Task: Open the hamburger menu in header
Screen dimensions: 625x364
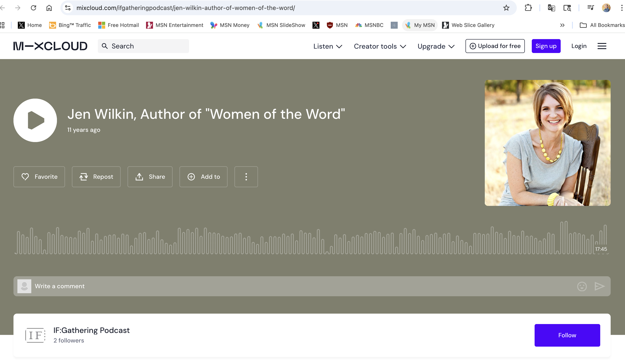Action: [602, 46]
